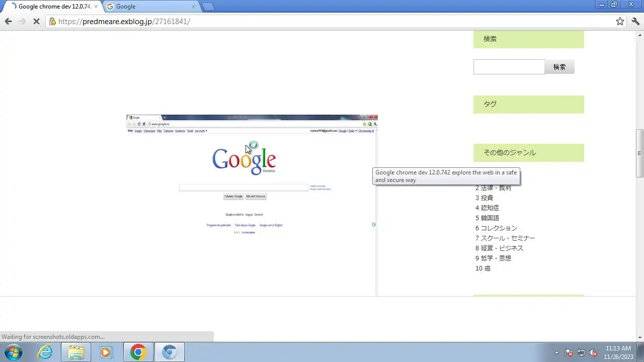Click the forward navigation arrow
This screenshot has width=644, height=362.
pyautogui.click(x=22, y=21)
